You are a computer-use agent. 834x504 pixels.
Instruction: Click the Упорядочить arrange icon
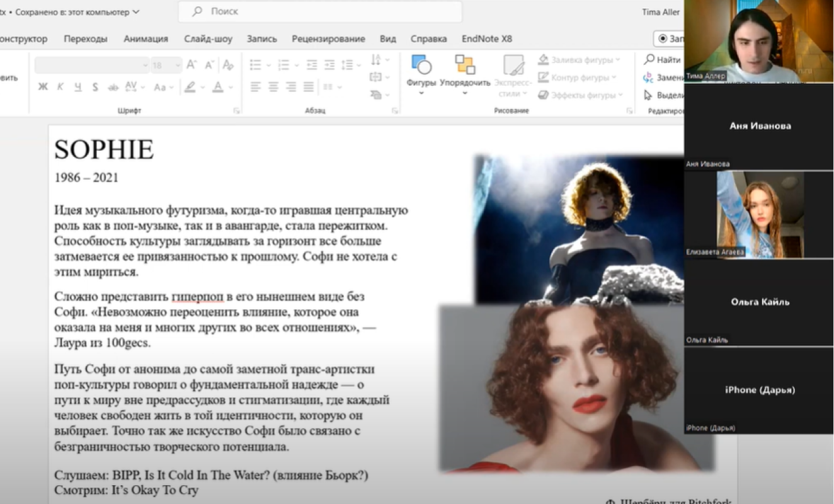pos(465,65)
